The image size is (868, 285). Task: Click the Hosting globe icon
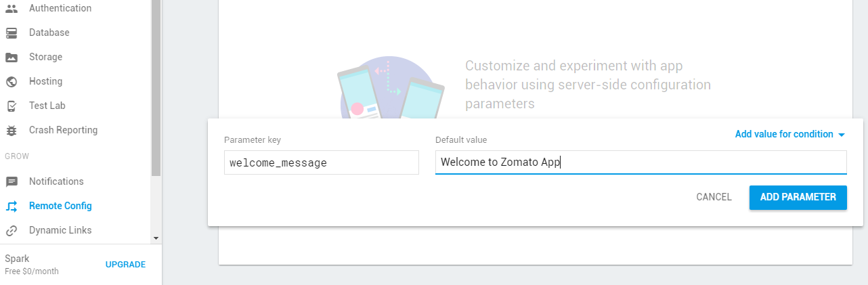(x=12, y=81)
